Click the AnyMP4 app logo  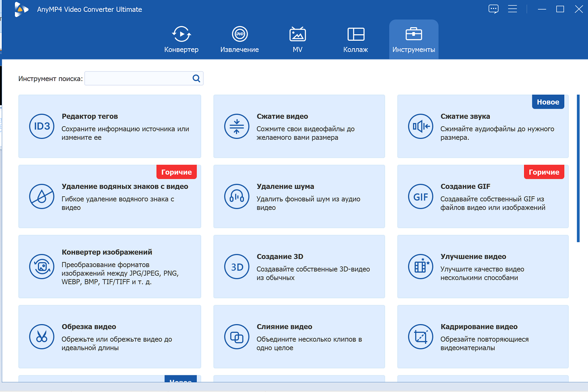click(x=21, y=9)
